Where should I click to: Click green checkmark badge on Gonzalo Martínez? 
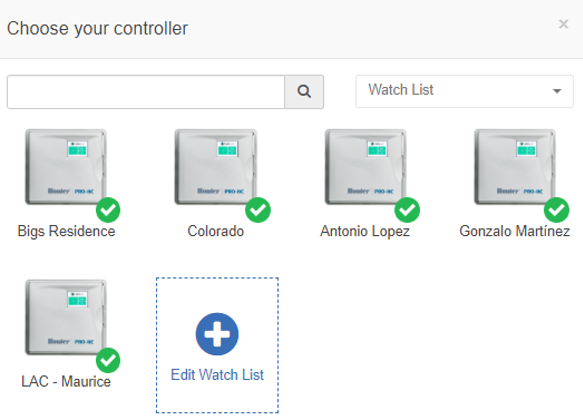point(557,210)
